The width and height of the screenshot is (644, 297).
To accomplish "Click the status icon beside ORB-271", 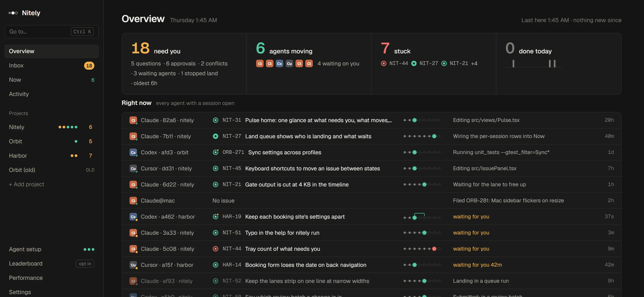I will tap(216, 152).
